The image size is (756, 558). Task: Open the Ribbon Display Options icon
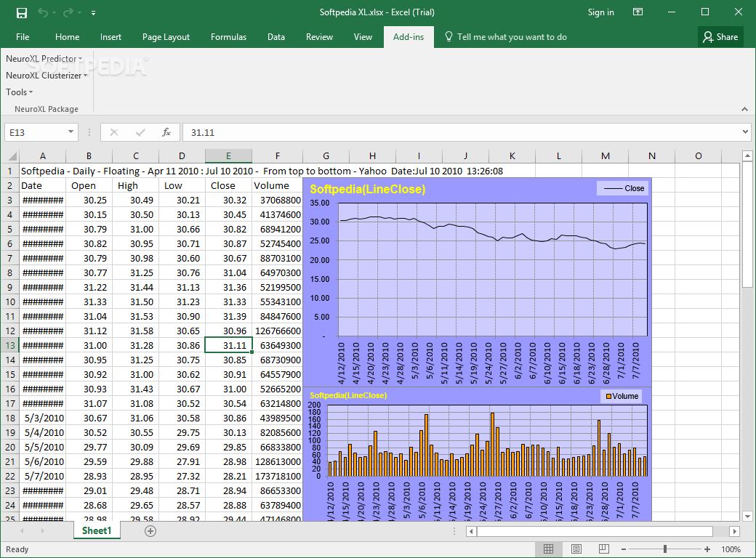coord(638,12)
